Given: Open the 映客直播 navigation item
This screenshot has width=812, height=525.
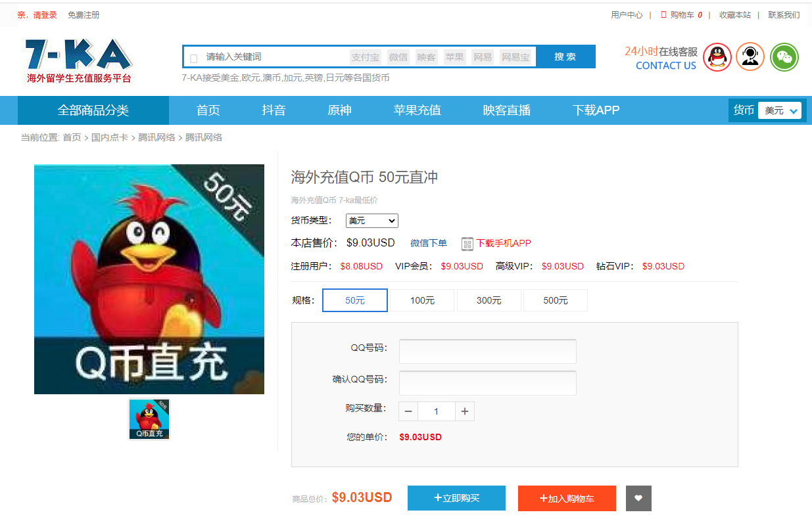Looking at the screenshot, I should coord(507,110).
